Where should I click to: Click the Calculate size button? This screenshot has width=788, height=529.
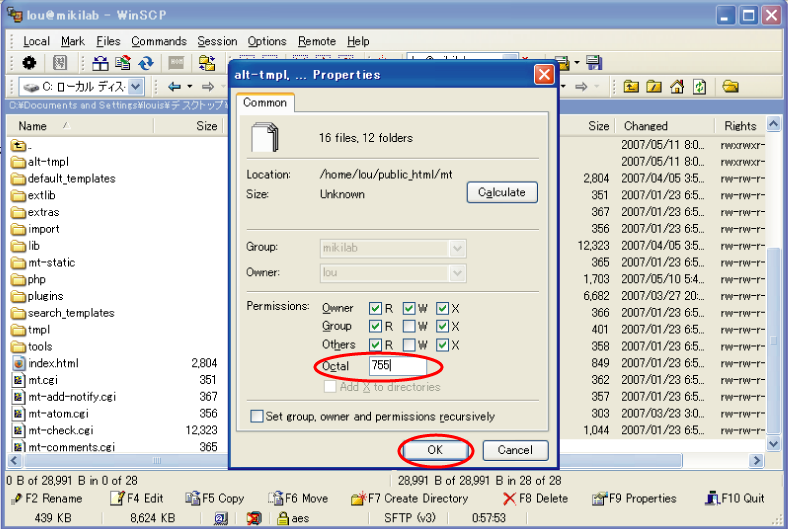502,192
